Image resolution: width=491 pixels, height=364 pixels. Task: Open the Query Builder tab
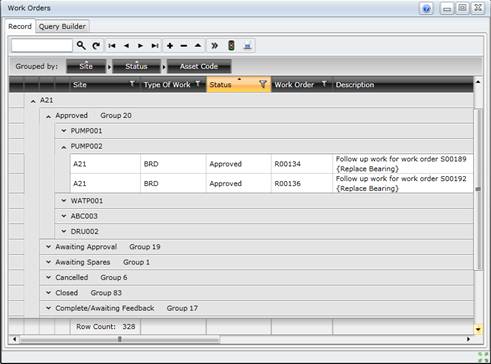(62, 26)
